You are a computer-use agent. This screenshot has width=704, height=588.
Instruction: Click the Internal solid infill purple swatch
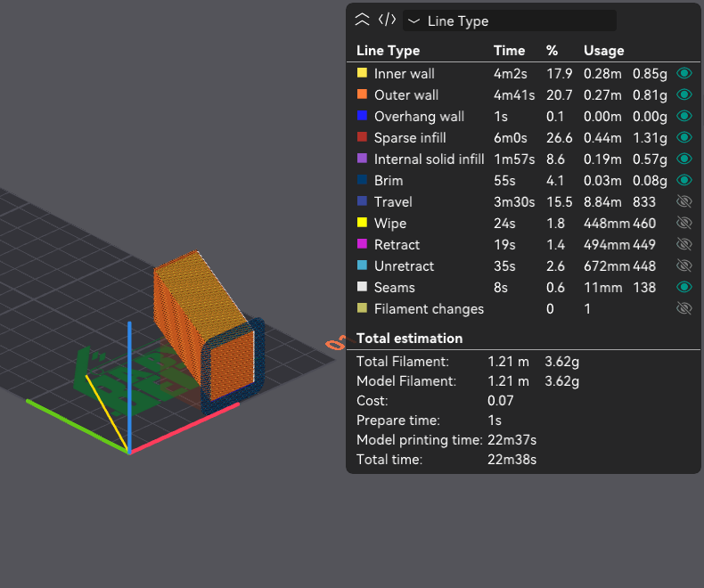tap(362, 159)
